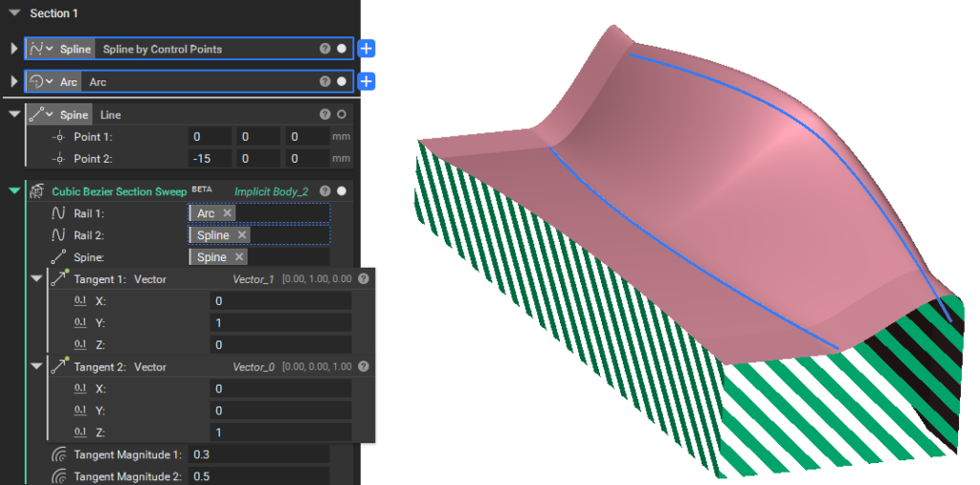Image resolution: width=980 pixels, height=485 pixels.
Task: Toggle visibility dot on the Arc block
Action: [x=342, y=82]
